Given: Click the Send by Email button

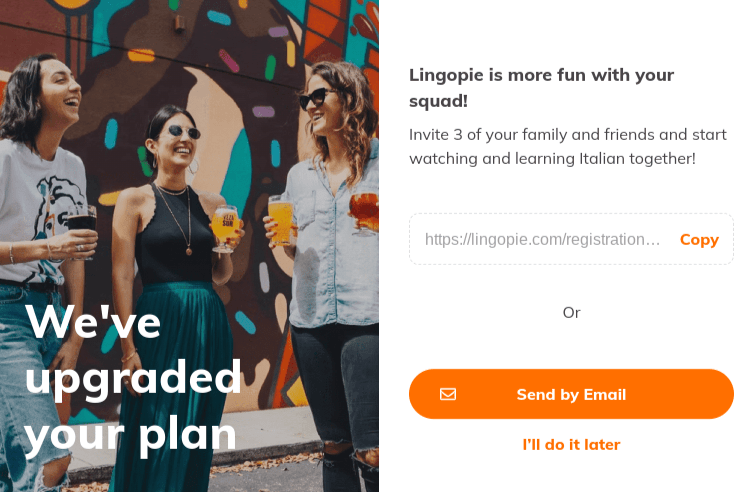Looking at the screenshot, I should pos(571,394).
